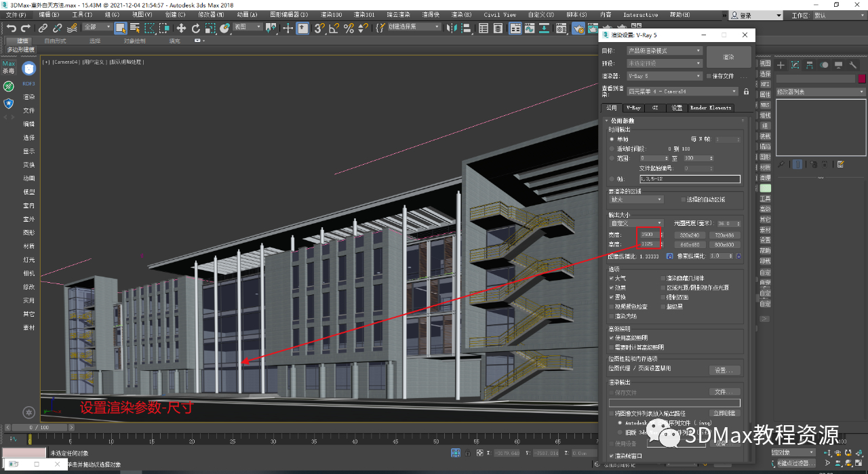Image resolution: width=868 pixels, height=474 pixels.
Task: Click 设置... button for bitmap proxies
Action: [x=724, y=370]
